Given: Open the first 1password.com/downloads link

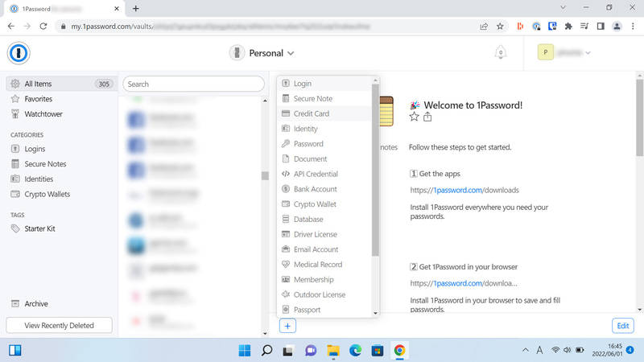Looking at the screenshot, I should [x=464, y=190].
